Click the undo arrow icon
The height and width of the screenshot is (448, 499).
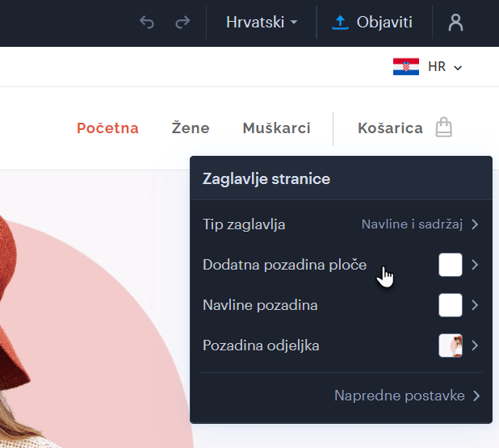click(147, 23)
